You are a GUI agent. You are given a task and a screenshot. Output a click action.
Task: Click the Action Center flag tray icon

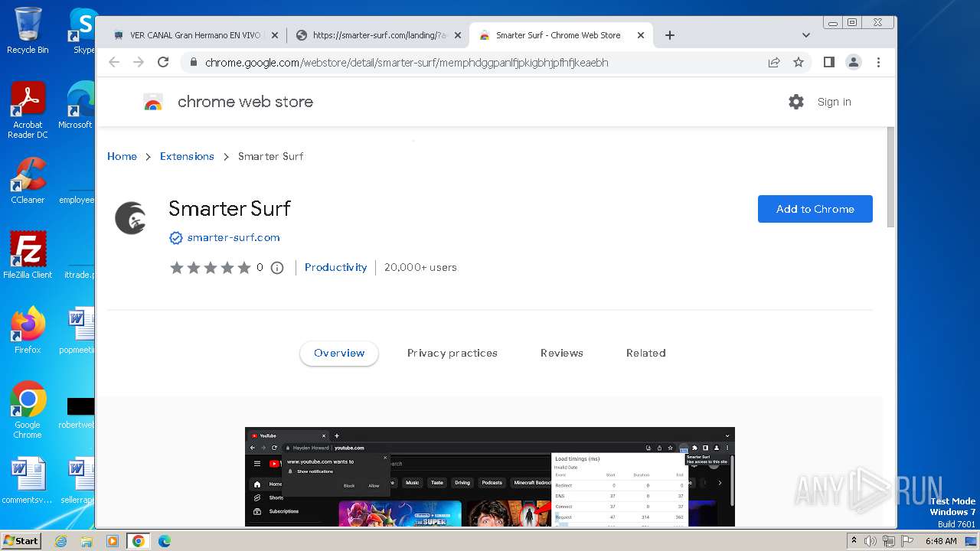[x=906, y=541]
